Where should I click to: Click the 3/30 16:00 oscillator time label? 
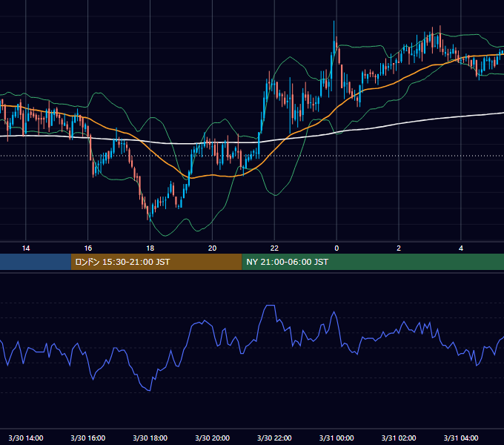coord(87,438)
